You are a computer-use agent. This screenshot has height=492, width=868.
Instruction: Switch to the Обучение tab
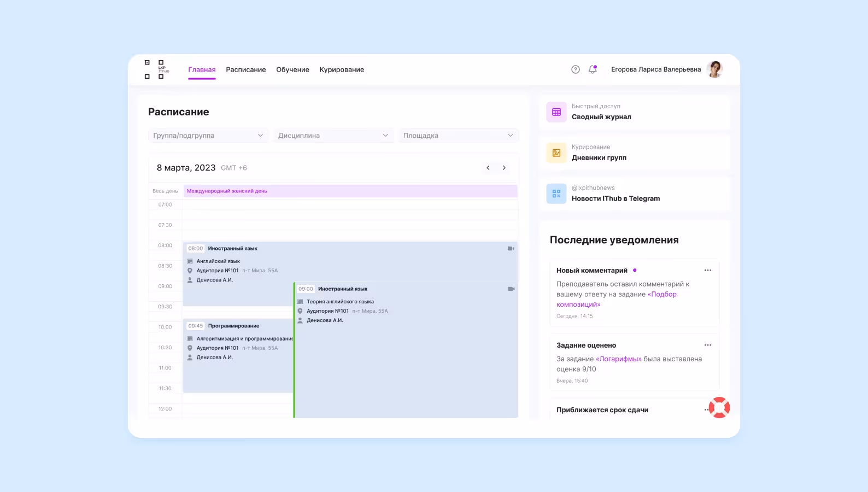pyautogui.click(x=292, y=69)
